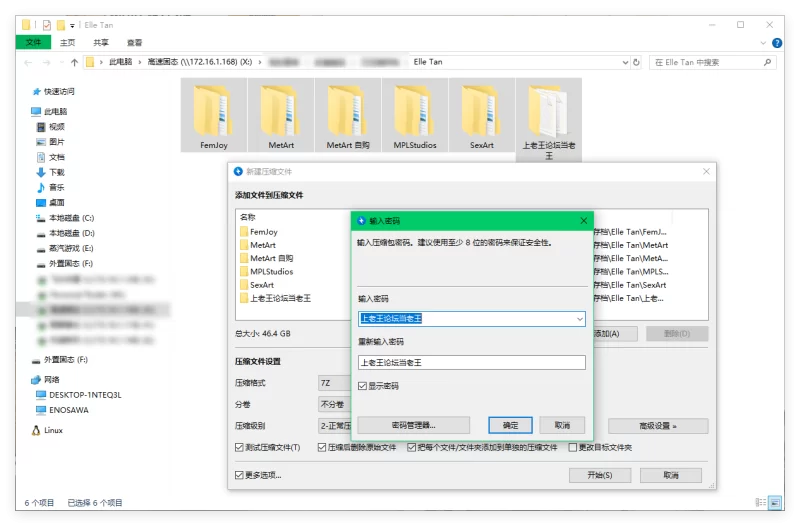The image size is (800, 526).
Task: Select the MPLStudios folder thumbnail
Action: 414,116
